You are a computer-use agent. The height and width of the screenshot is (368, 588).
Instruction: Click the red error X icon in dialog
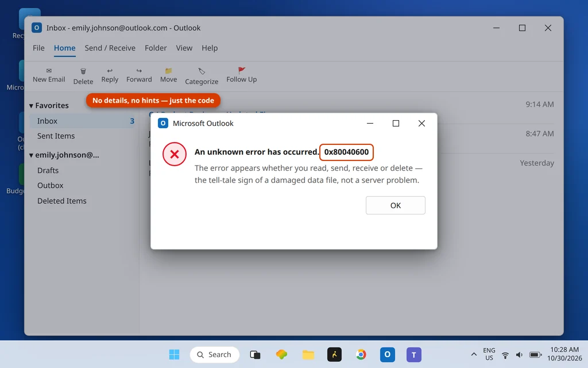coord(175,154)
